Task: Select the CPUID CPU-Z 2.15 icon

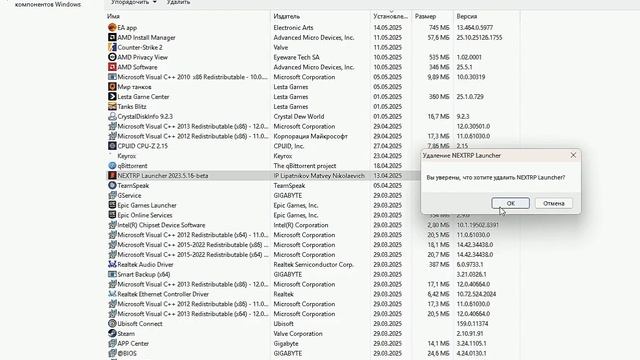Action: point(112,146)
